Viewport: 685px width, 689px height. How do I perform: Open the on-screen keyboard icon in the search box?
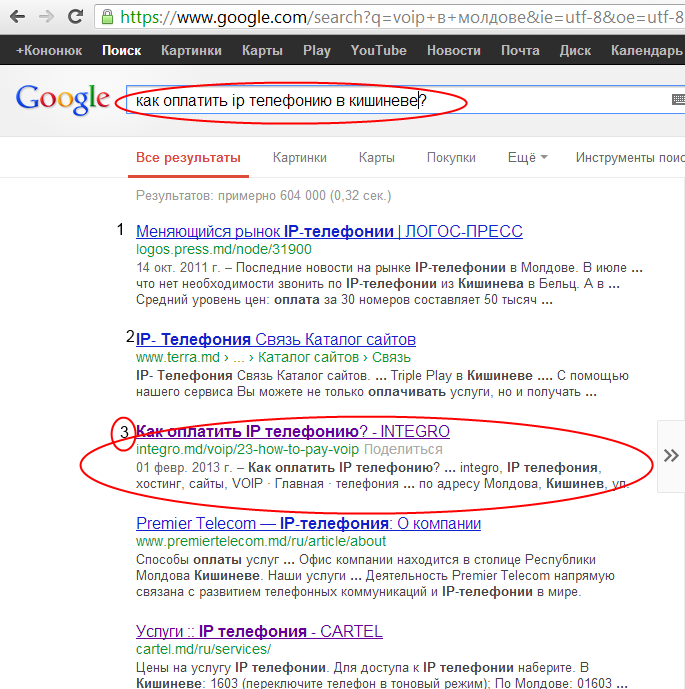pyautogui.click(x=678, y=99)
